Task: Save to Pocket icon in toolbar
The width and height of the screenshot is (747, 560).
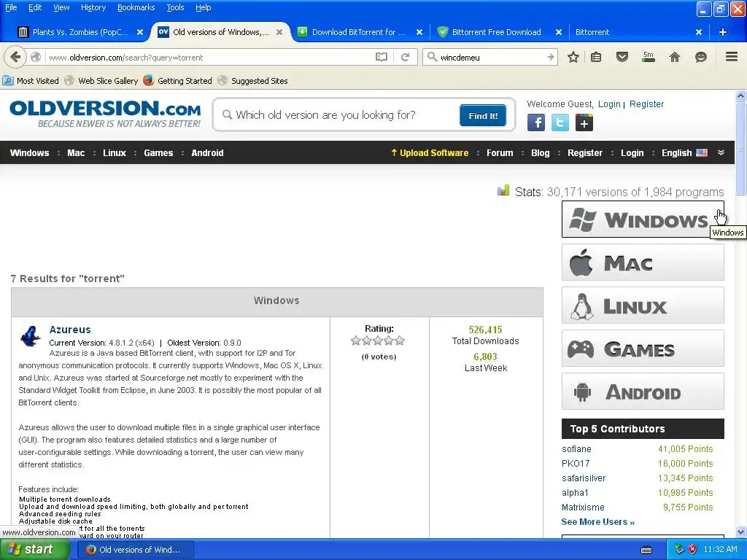Action: tap(622, 57)
